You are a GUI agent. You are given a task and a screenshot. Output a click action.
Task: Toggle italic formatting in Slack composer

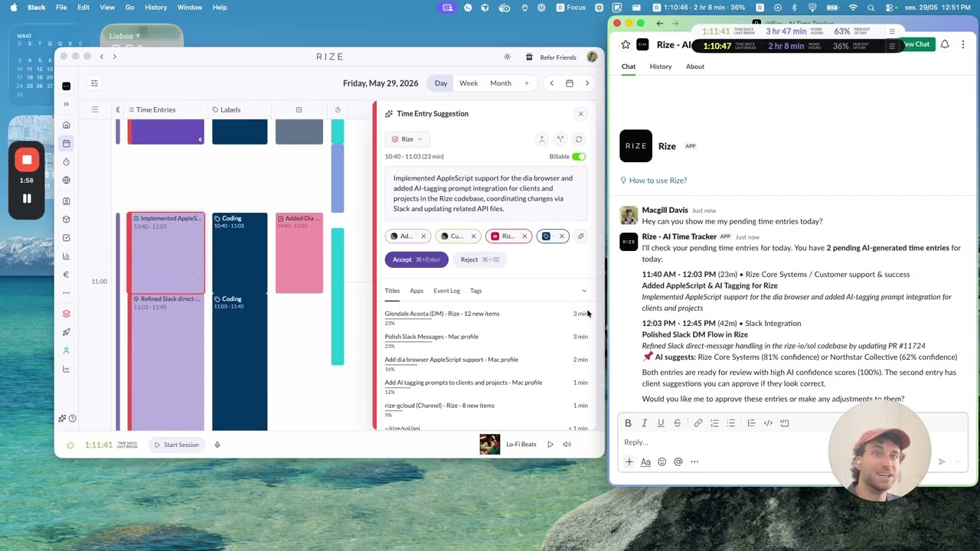click(645, 423)
